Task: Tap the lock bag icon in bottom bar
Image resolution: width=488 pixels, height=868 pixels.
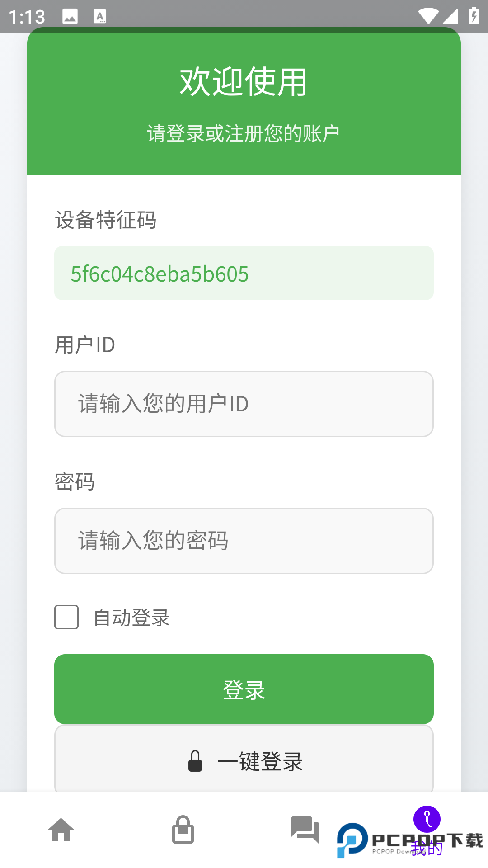Action: click(x=183, y=830)
